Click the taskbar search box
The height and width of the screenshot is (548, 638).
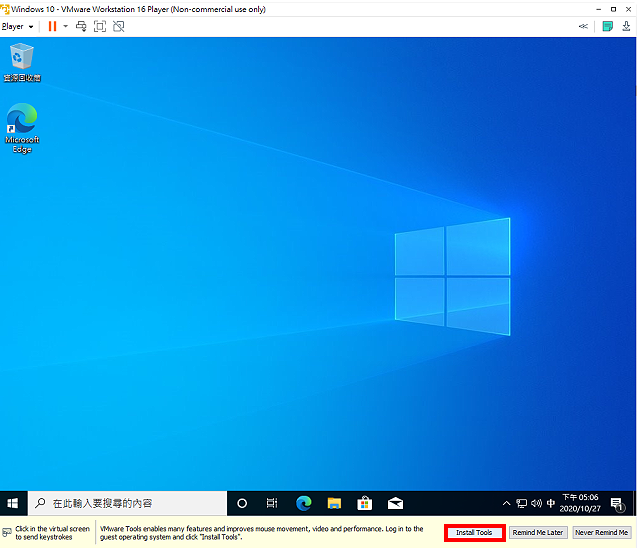pyautogui.click(x=127, y=503)
